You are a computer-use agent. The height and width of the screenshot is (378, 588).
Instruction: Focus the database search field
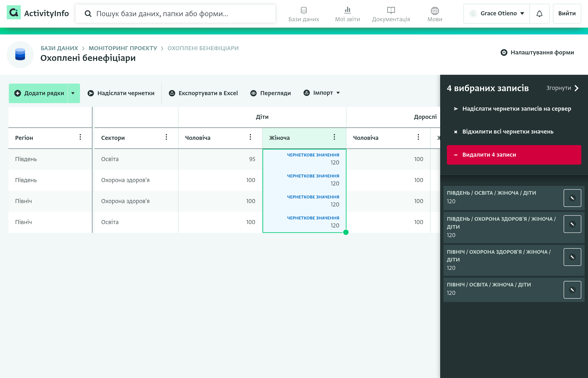pyautogui.click(x=176, y=13)
